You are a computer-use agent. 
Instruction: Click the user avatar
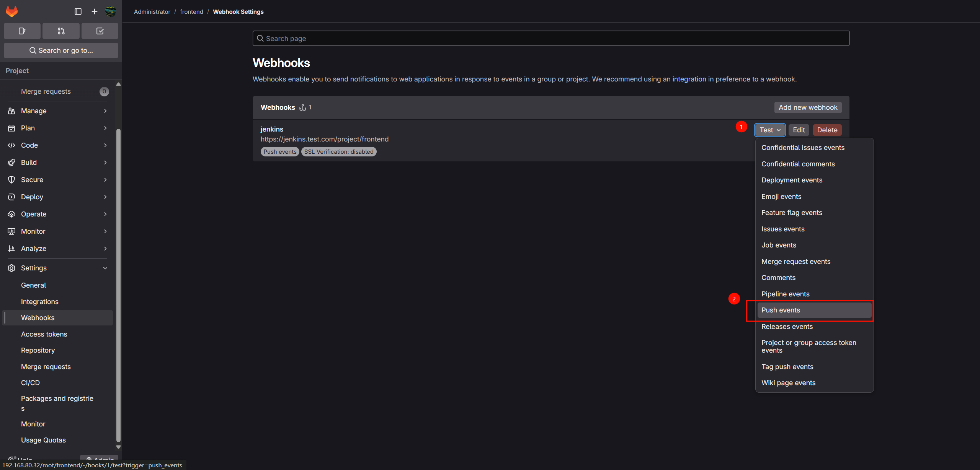point(111,11)
